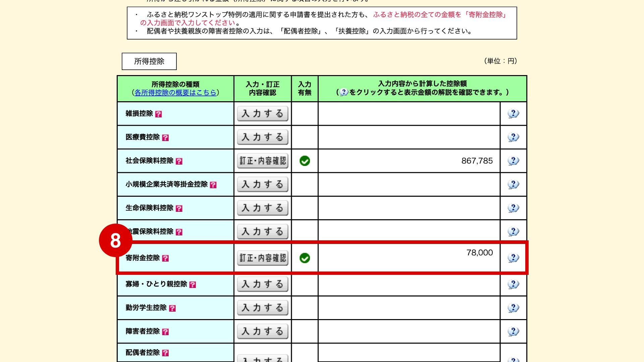This screenshot has width=644, height=362.
Task: Click explanation bubble in 生命保険料控除 row
Action: (513, 208)
